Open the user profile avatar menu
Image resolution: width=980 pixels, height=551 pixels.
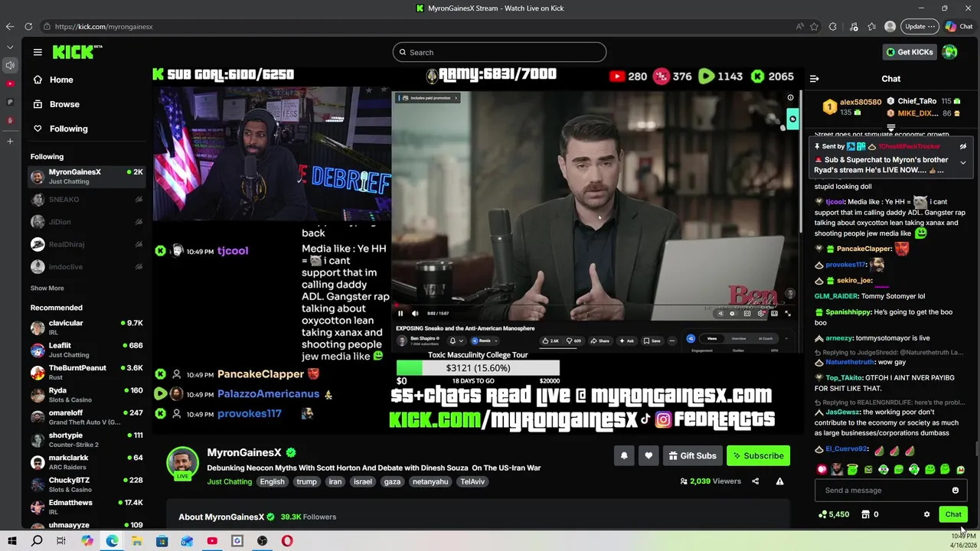(x=950, y=52)
